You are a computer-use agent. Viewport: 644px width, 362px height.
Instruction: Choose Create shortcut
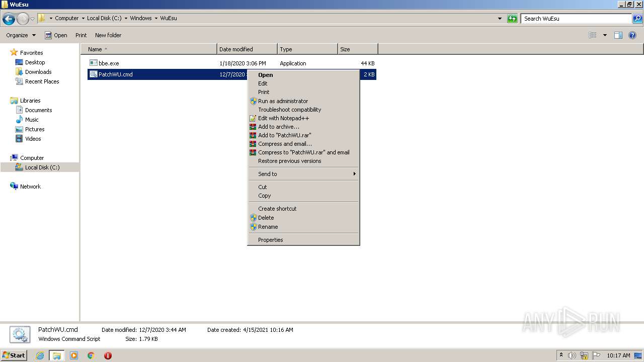click(x=303, y=209)
